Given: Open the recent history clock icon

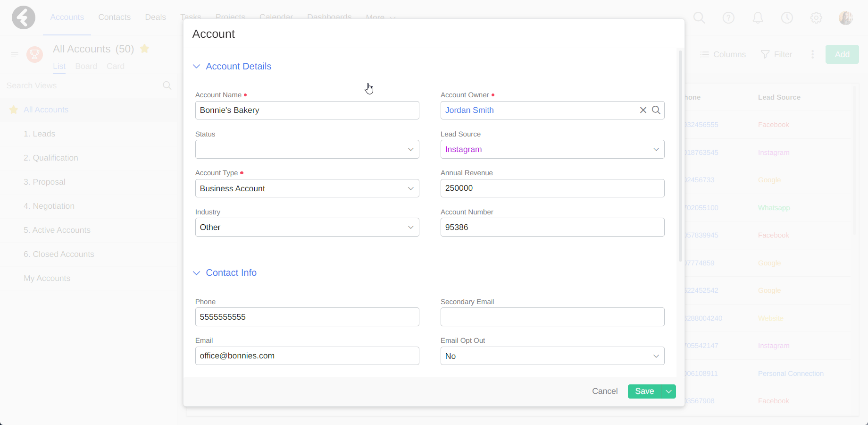Looking at the screenshot, I should coord(787,18).
